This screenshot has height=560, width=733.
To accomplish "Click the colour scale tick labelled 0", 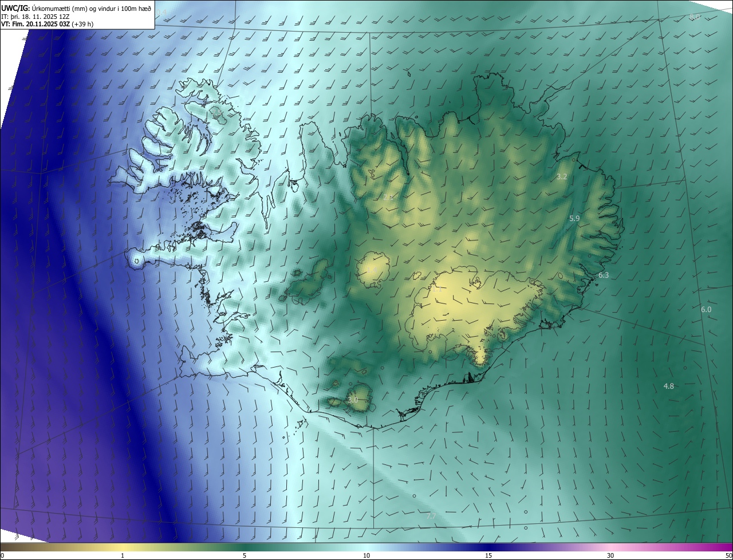I will pos(2,556).
